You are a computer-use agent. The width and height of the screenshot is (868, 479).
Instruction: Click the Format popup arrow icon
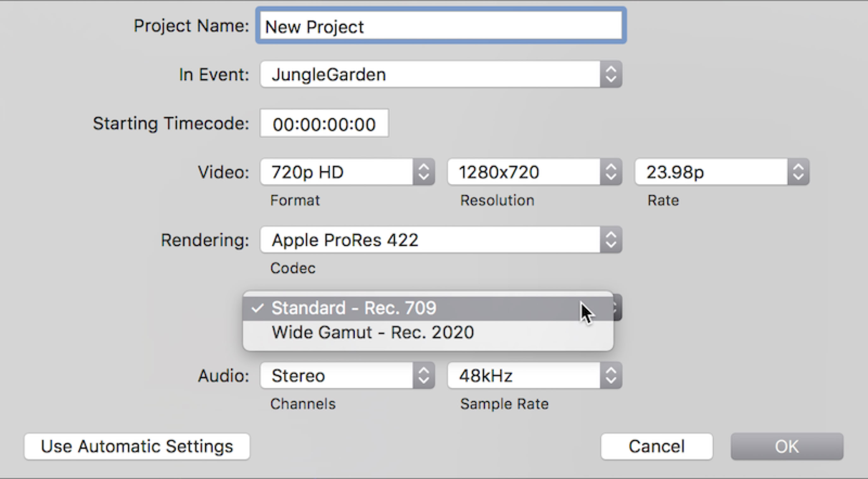424,172
